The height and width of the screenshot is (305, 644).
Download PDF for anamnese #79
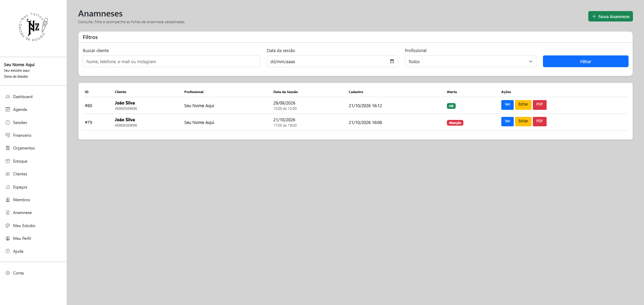click(x=540, y=122)
